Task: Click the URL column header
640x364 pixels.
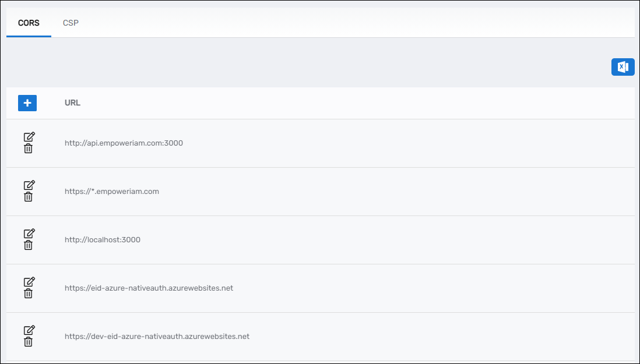Action: point(72,103)
